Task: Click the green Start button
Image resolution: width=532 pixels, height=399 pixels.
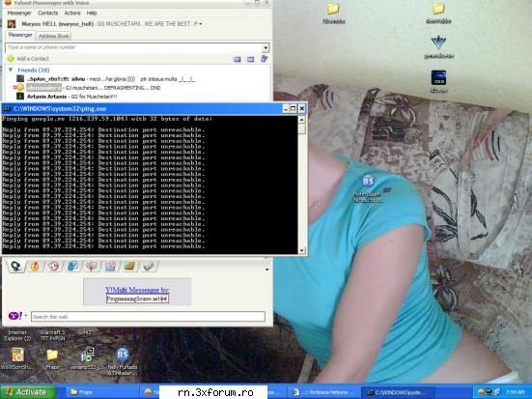Action: point(29,392)
